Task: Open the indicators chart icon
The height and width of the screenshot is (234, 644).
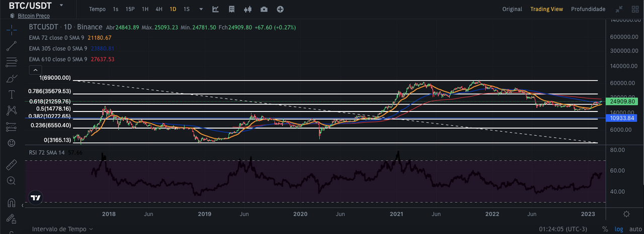Action: coord(215,9)
